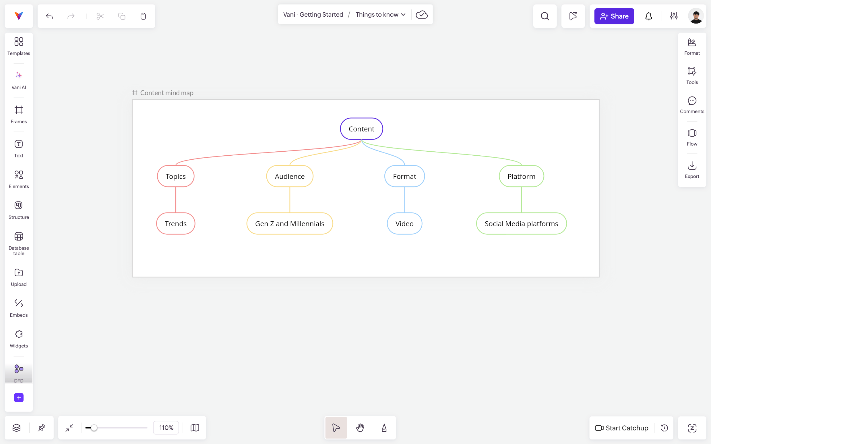Expand sidebar with purple plus button
Screen dimensions: 868x444
click(x=19, y=397)
